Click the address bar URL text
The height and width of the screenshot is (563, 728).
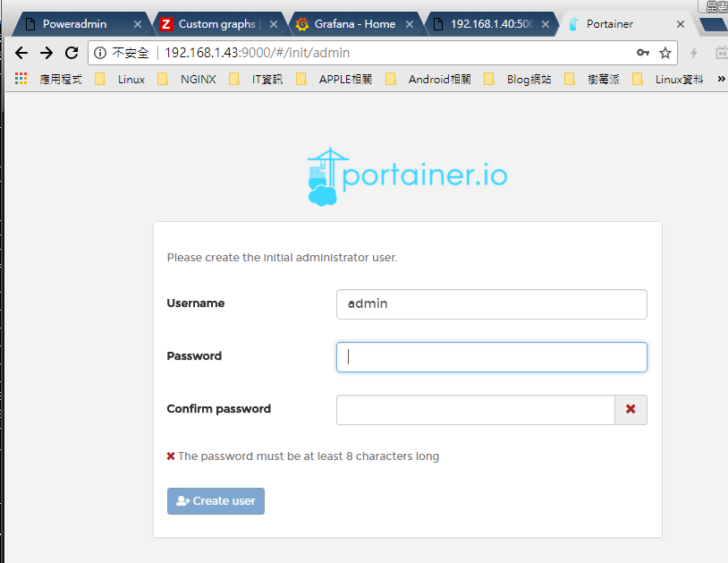[258, 53]
